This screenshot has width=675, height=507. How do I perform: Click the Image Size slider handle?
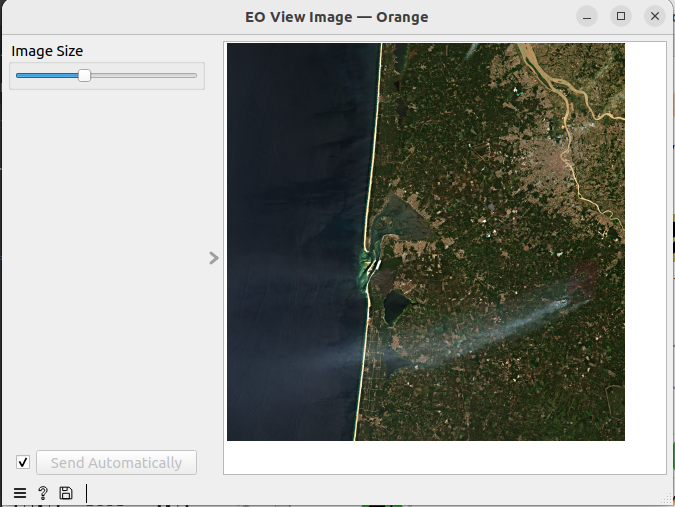(x=84, y=75)
